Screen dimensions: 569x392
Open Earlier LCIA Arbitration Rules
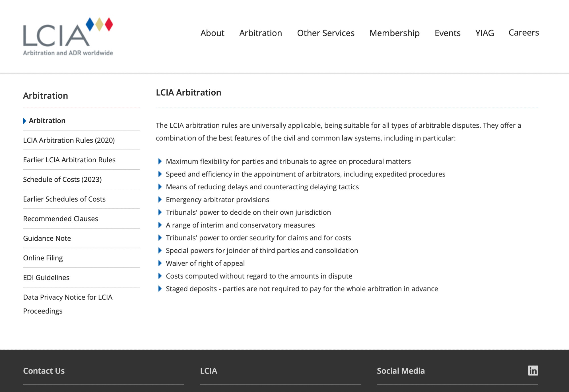click(x=69, y=160)
